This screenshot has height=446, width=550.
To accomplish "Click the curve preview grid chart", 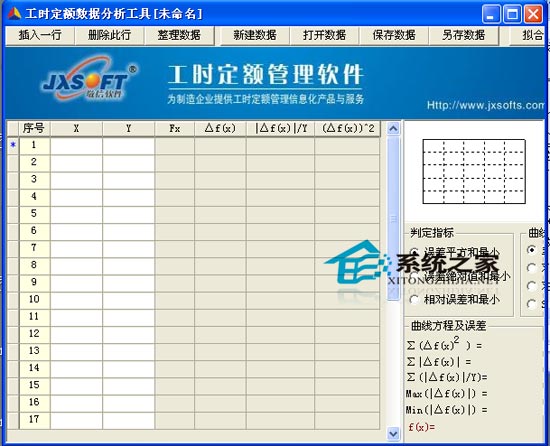I will (x=474, y=171).
